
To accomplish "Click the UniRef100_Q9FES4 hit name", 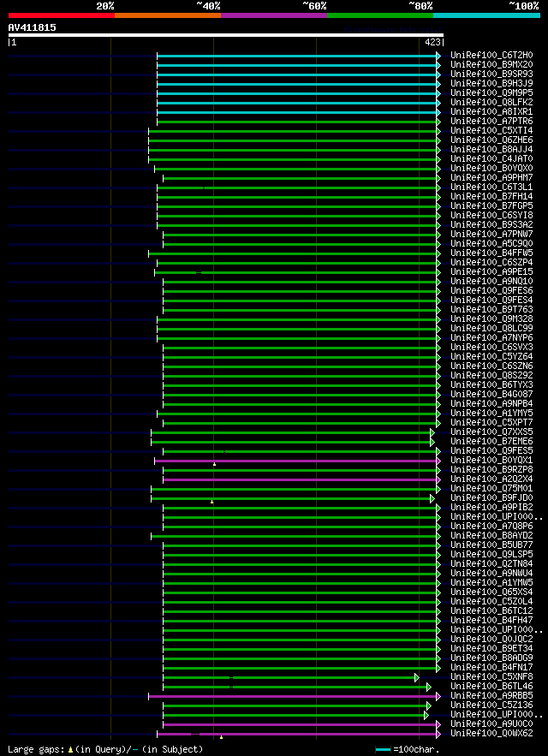I will click(491, 301).
